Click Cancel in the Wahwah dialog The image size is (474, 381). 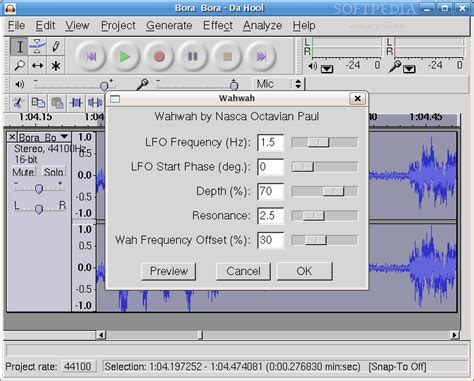[x=243, y=271]
